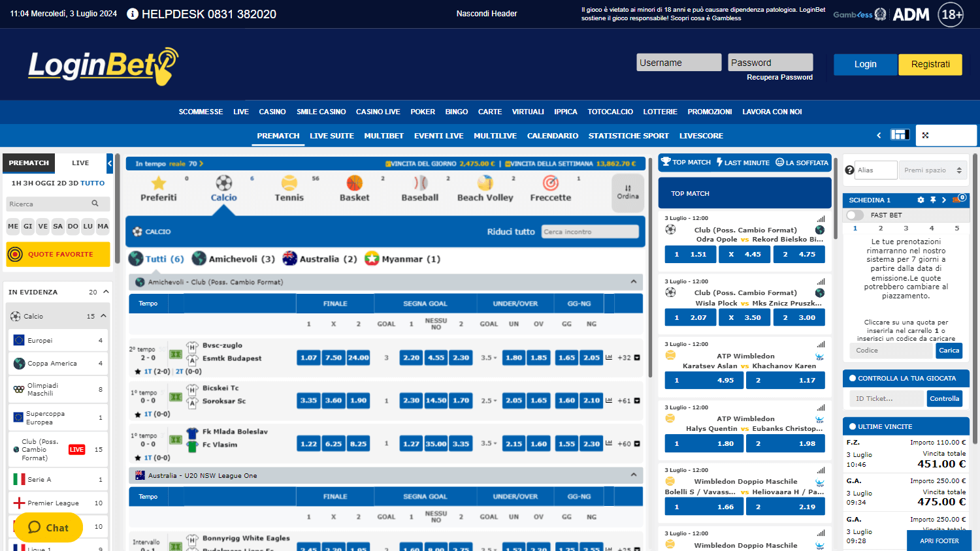Click the Ordina sort button
The image size is (980, 551).
(628, 192)
